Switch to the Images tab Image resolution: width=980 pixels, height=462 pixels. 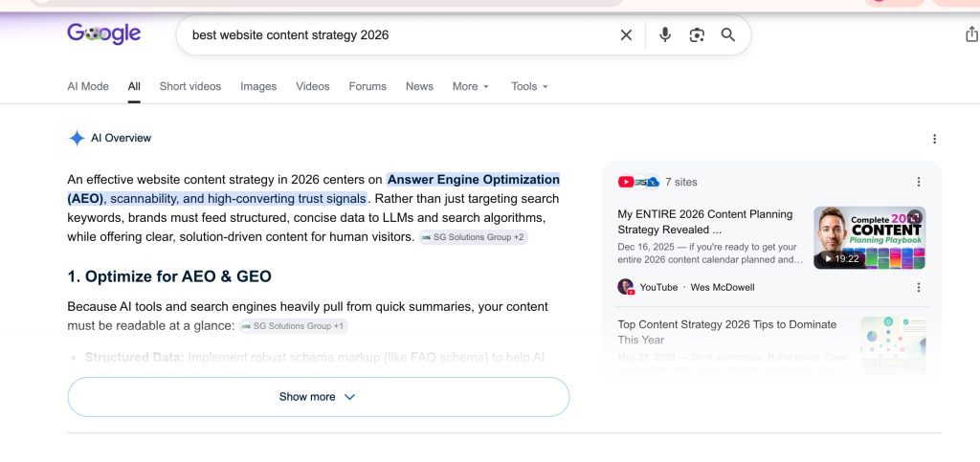coord(258,86)
